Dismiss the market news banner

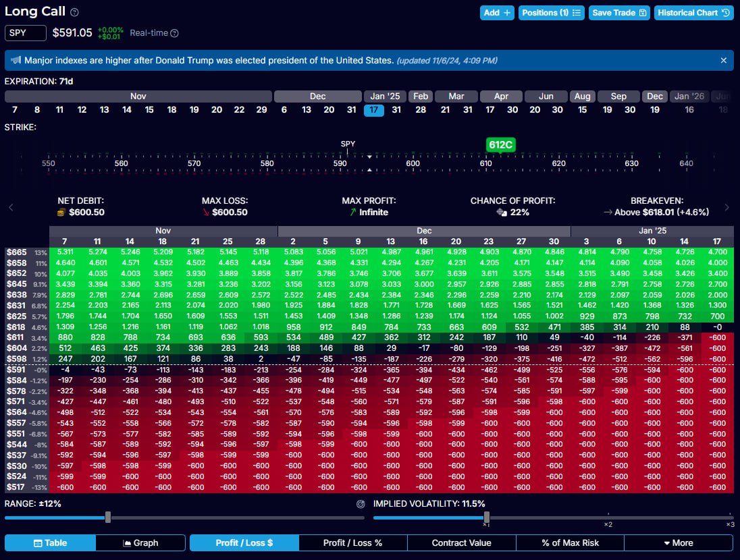[x=723, y=60]
